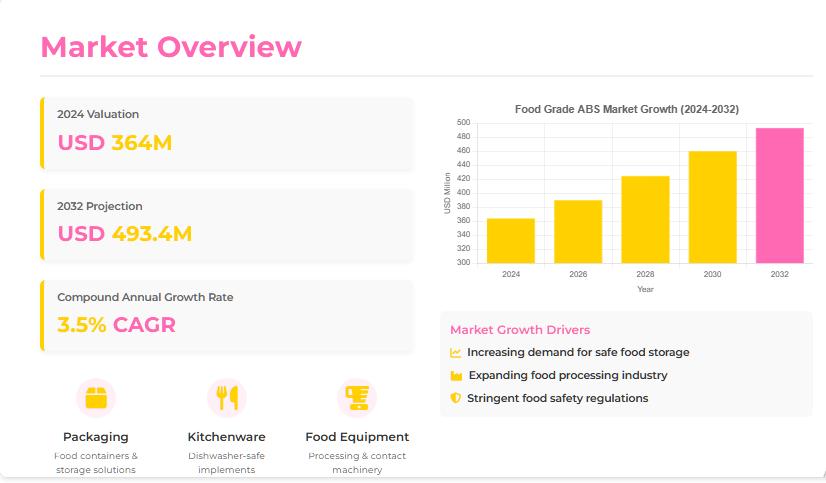Click the chart-line icon beside safe food storage
Image resolution: width=826 pixels, height=483 pixels.
pyautogui.click(x=456, y=352)
